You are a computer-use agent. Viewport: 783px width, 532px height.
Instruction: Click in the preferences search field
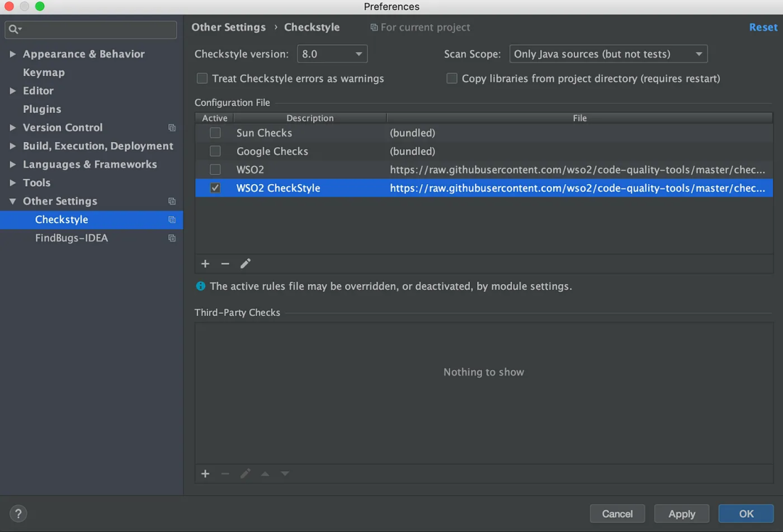pos(91,30)
